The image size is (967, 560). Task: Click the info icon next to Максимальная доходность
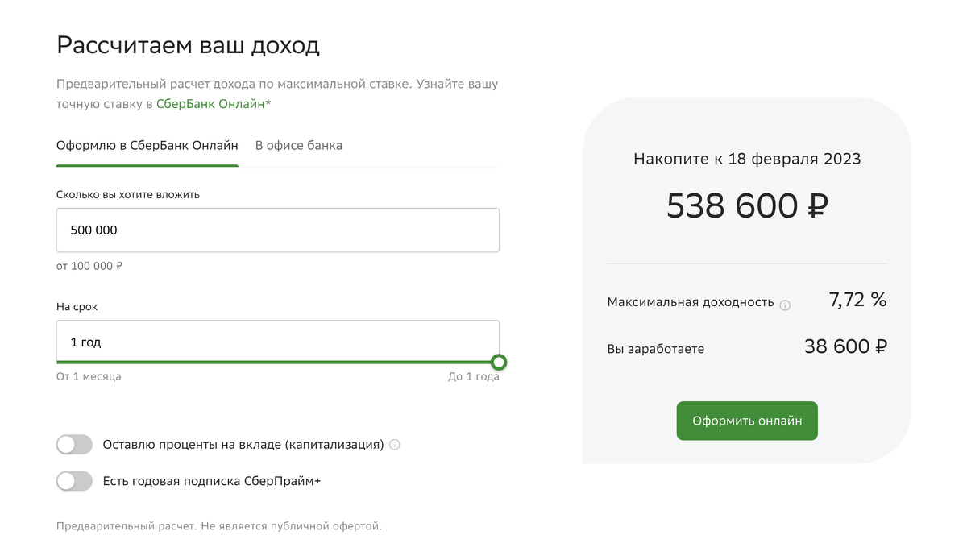coord(786,304)
